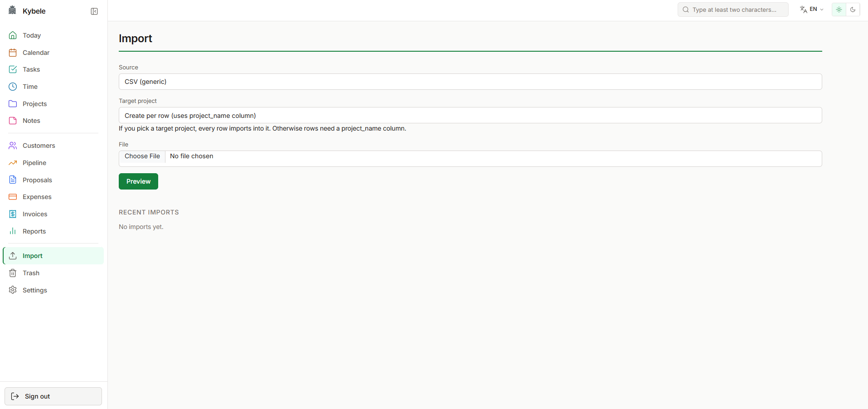Viewport: 868px width, 409px height.
Task: Click the Import label in sidebar
Action: [x=33, y=256]
